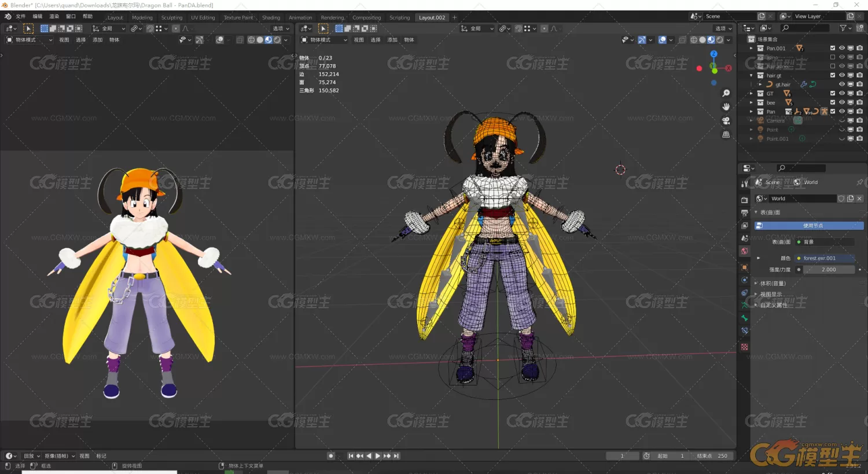Click the blue Z axis on navigation gizmo
This screenshot has height=474, width=868.
(713, 54)
